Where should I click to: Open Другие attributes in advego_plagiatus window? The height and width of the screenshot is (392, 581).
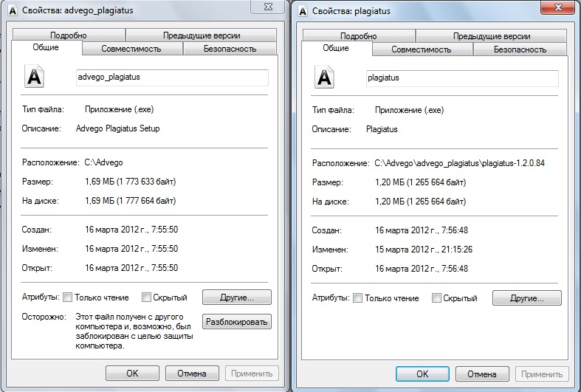coord(236,298)
